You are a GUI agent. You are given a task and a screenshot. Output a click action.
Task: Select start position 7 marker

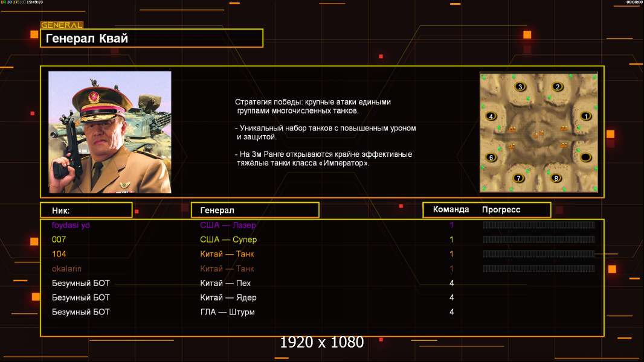coord(518,178)
